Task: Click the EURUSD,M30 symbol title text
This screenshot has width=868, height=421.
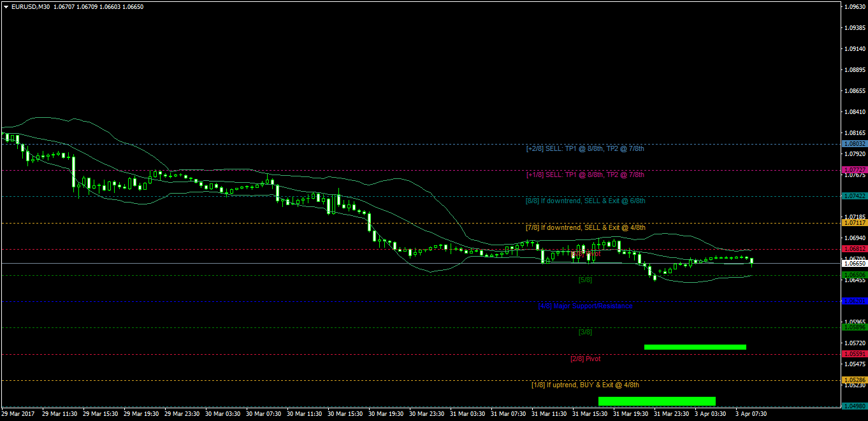Action: tap(31, 6)
